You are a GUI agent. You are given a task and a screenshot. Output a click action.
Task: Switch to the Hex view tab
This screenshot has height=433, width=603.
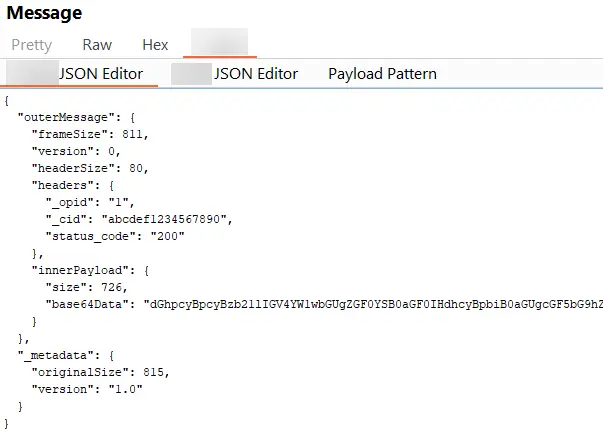click(155, 45)
